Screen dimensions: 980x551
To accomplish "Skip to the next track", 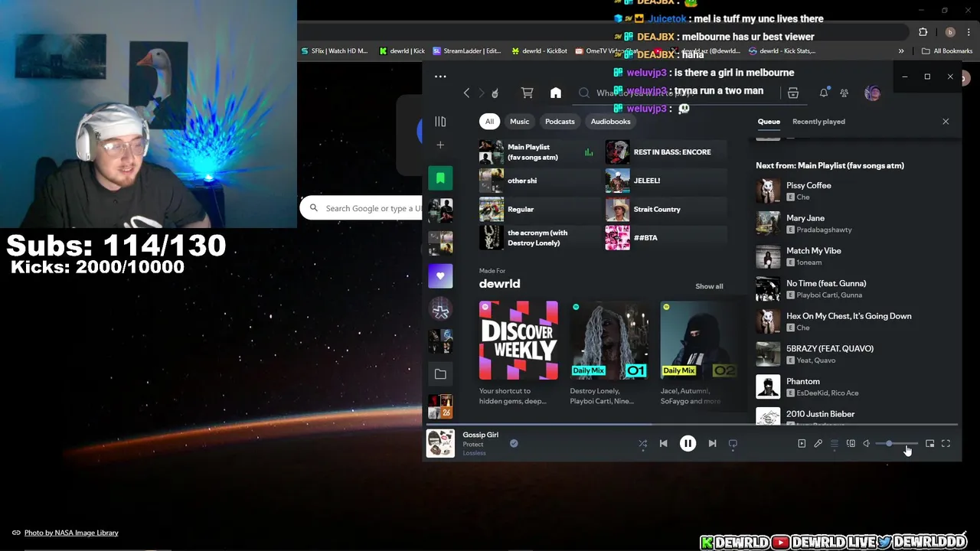I will click(x=712, y=444).
